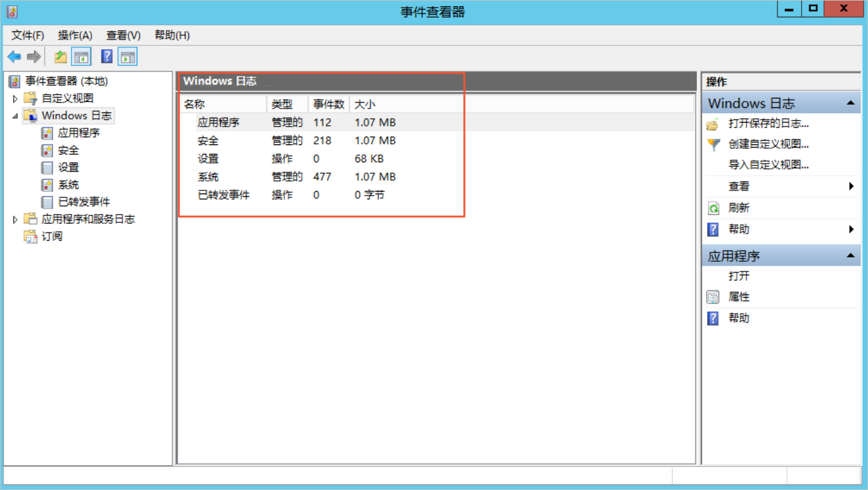Select the 安全 row in log list
The height and width of the screenshot is (490, 868).
(436, 141)
